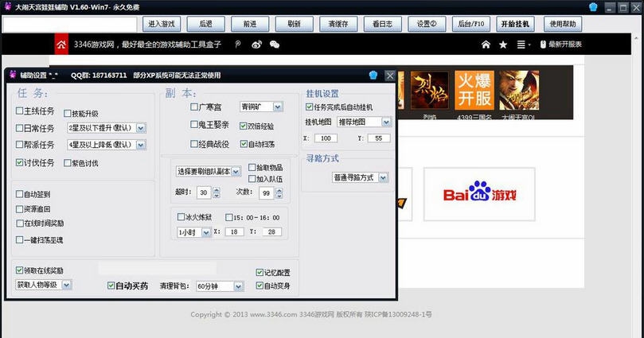Click the white house home icon
Viewport: 644px width, 338px height.
pos(486,45)
